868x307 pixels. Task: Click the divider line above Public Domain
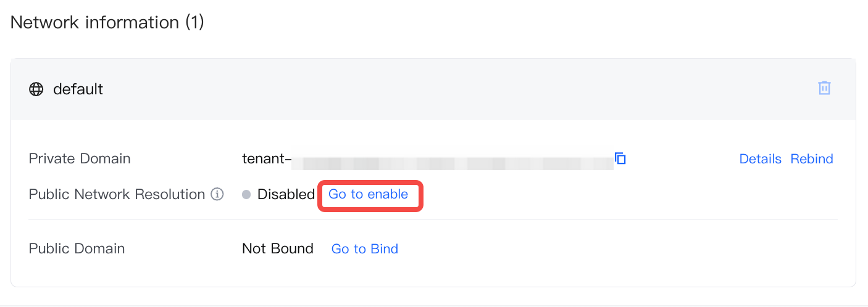[432, 219]
